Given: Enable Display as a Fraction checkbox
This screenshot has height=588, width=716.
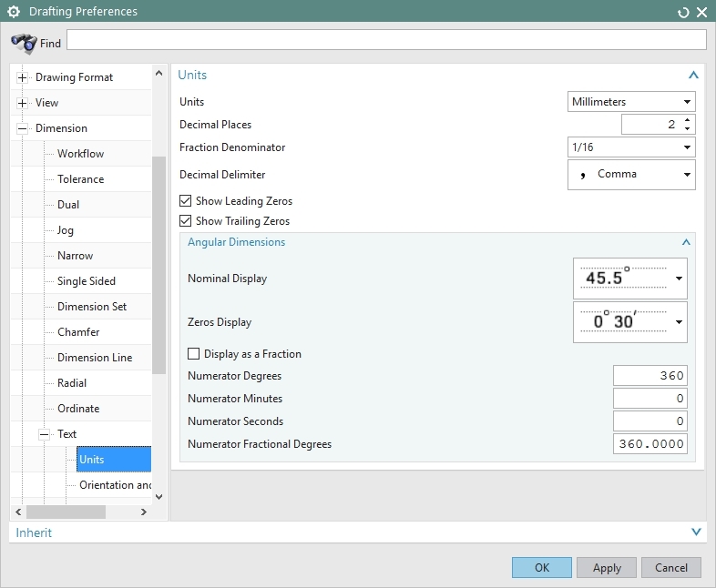Looking at the screenshot, I should pos(194,354).
